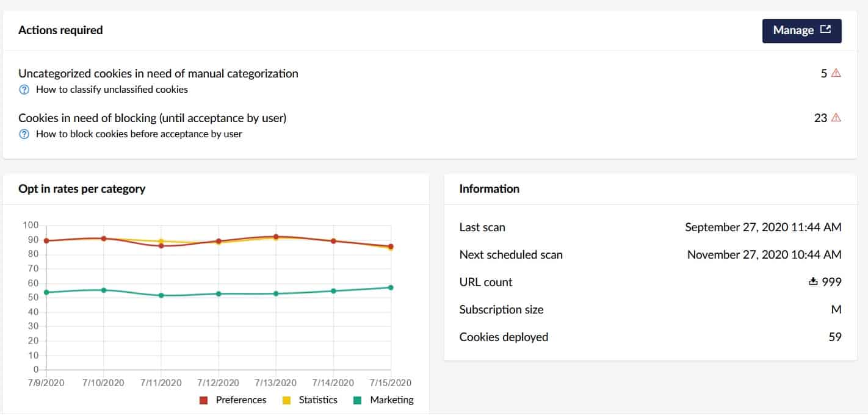Image resolution: width=868 pixels, height=416 pixels.
Task: Click the 'Next scheduled scan' label
Action: [511, 255]
